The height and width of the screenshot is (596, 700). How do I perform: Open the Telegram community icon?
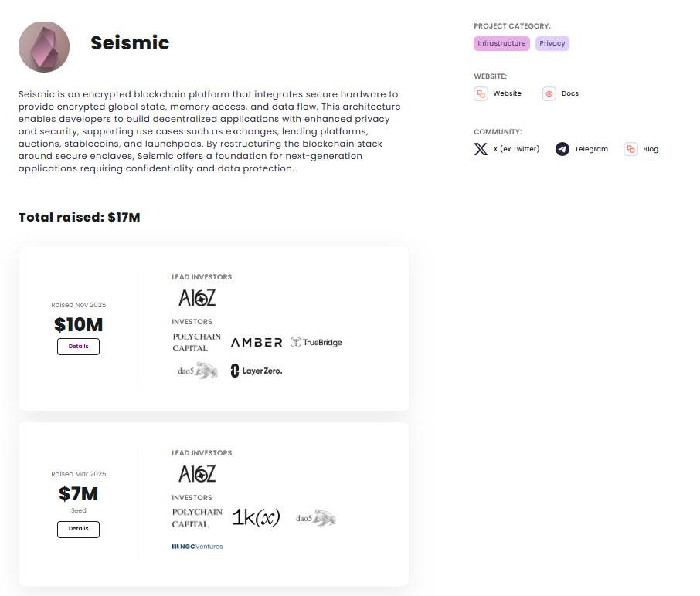pos(562,149)
